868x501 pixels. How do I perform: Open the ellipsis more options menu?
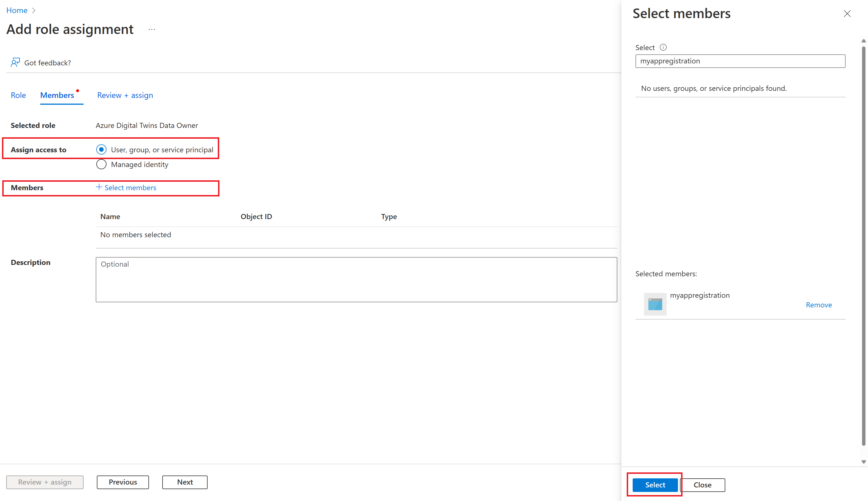tap(152, 30)
